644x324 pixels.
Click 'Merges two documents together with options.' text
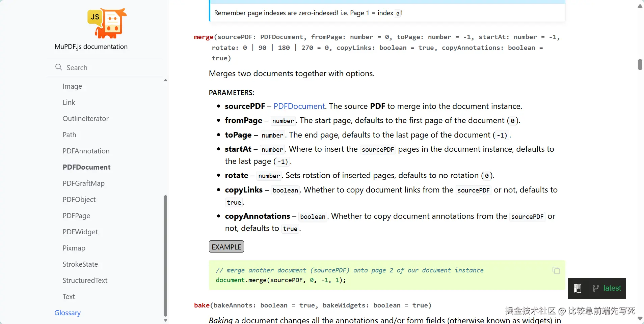292,73
